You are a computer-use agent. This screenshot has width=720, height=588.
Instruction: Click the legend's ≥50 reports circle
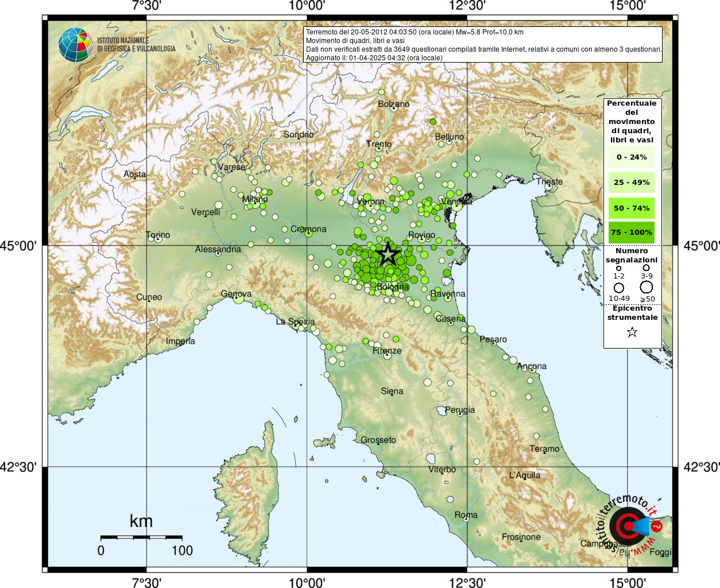[x=647, y=287]
